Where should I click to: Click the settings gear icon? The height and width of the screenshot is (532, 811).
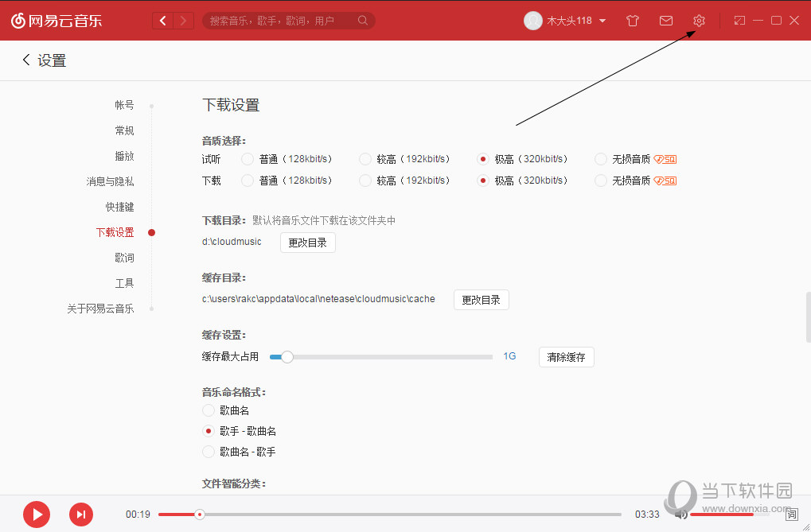(698, 20)
